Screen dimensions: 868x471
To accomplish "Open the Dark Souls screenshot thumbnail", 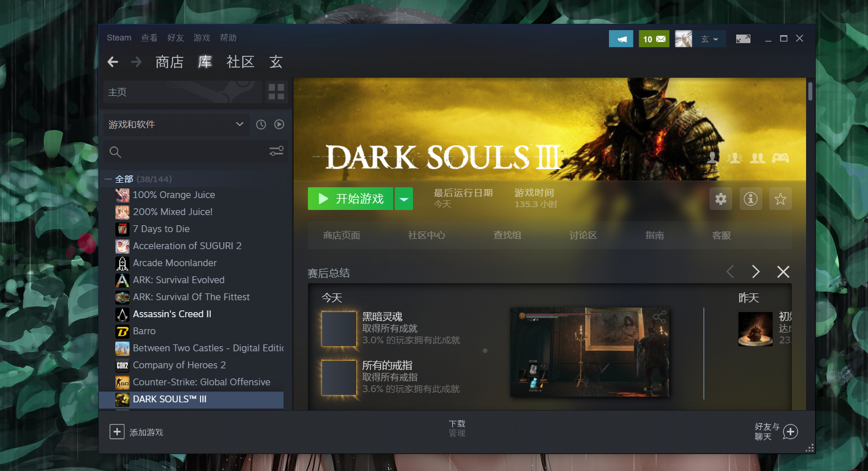I will [x=590, y=352].
